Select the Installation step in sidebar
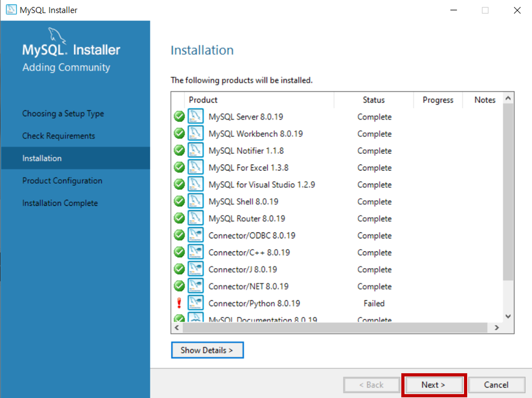Screen dimensions: 532x398 tap(75, 158)
